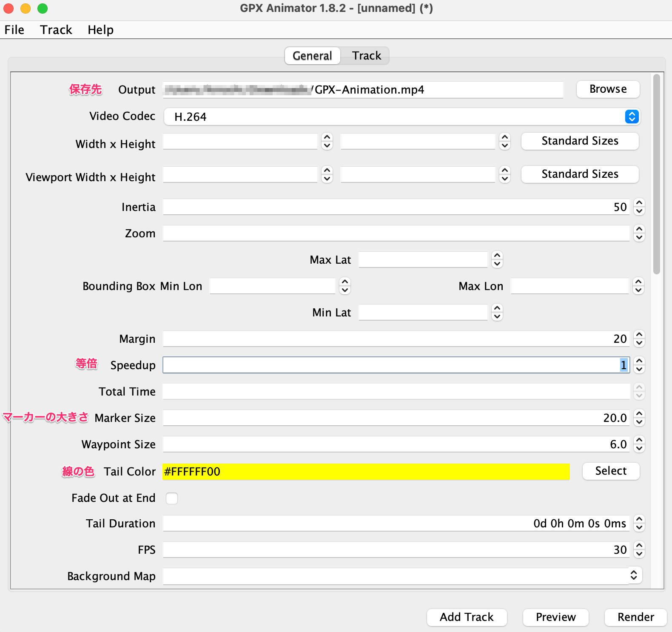The image size is (672, 632).
Task: Decrease the Margin value with down arrow
Action: 639,343
